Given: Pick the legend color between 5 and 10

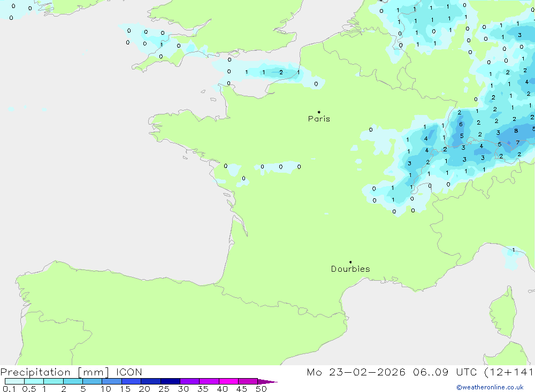Looking at the screenshot, I should tap(92, 382).
